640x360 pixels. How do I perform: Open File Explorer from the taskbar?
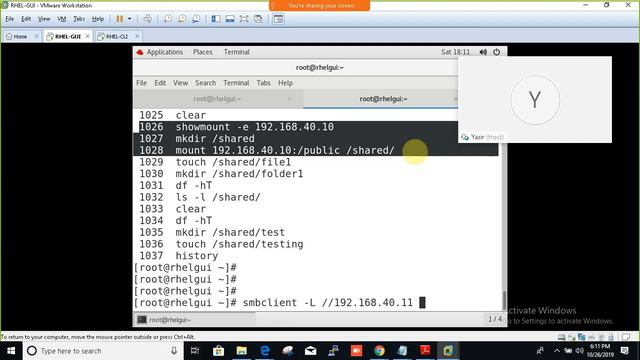pyautogui.click(x=242, y=351)
